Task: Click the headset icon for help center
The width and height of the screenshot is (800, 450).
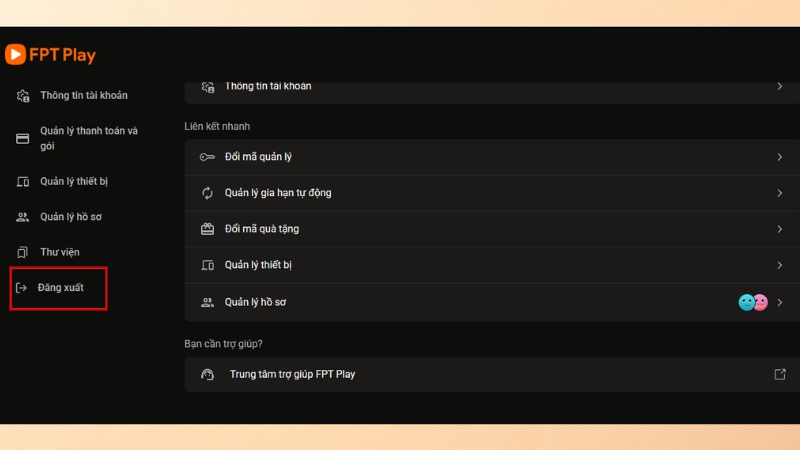Action: pyautogui.click(x=207, y=374)
